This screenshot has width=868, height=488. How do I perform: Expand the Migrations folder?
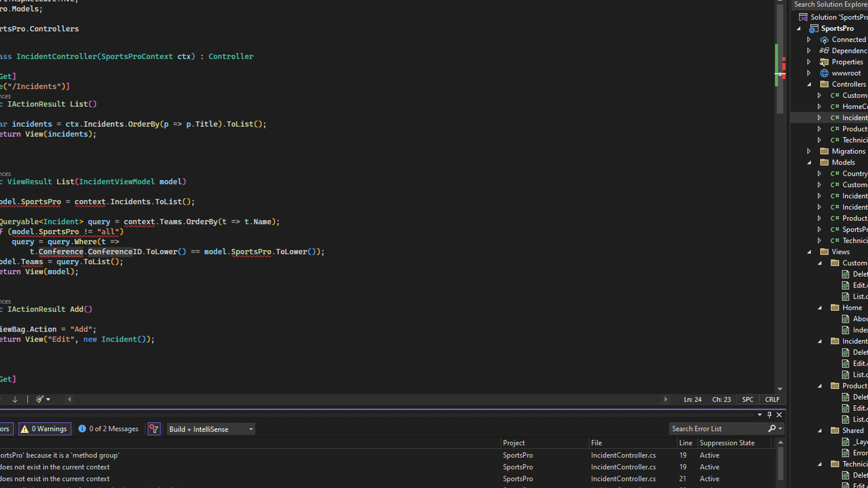[x=809, y=151]
